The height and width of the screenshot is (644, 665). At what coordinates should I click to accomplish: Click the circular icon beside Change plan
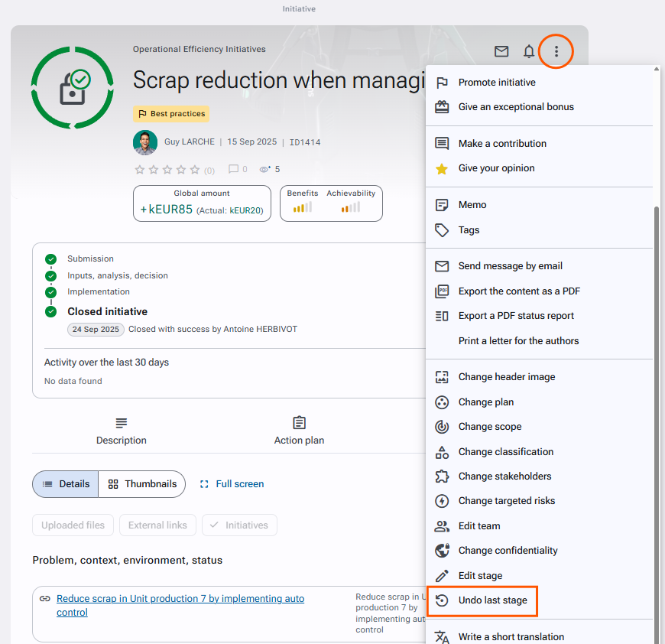pos(442,402)
